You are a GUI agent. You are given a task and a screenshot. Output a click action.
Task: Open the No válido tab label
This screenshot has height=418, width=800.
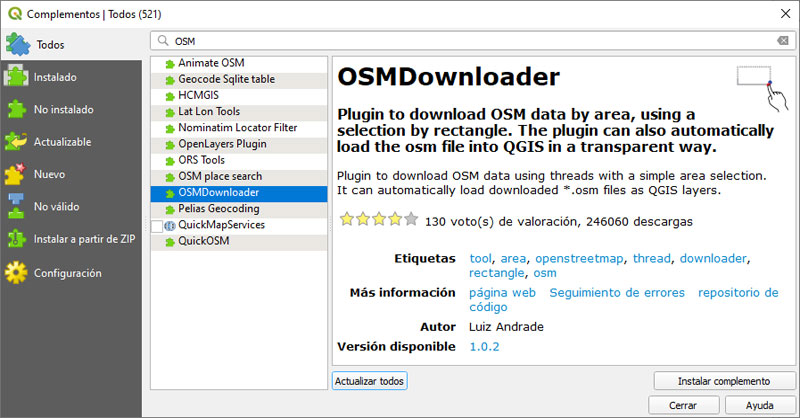[57, 207]
